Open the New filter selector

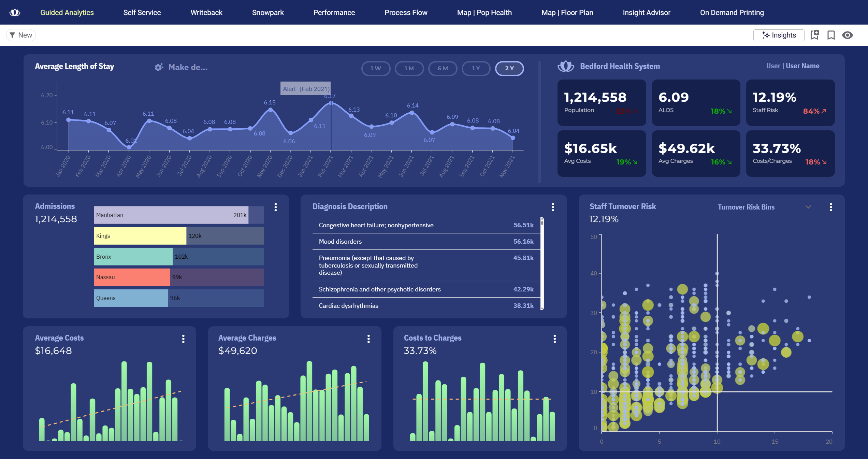[x=21, y=35]
